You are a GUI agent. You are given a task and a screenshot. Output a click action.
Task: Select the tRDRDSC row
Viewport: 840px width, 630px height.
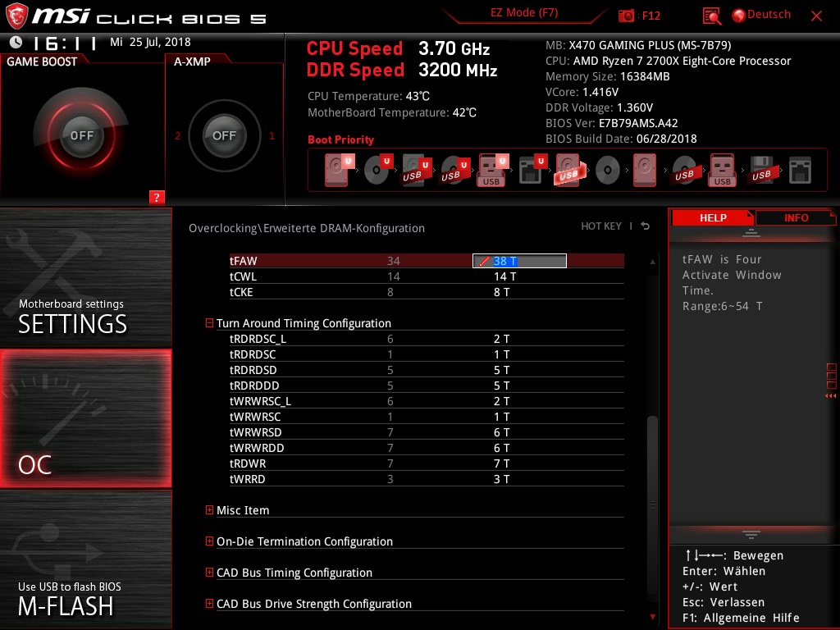pyautogui.click(x=427, y=354)
